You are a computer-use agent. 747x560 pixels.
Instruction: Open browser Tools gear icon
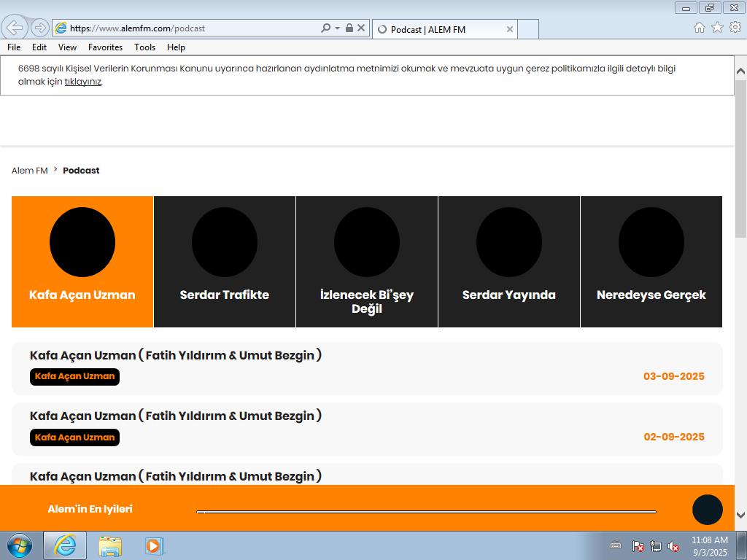coord(735,28)
